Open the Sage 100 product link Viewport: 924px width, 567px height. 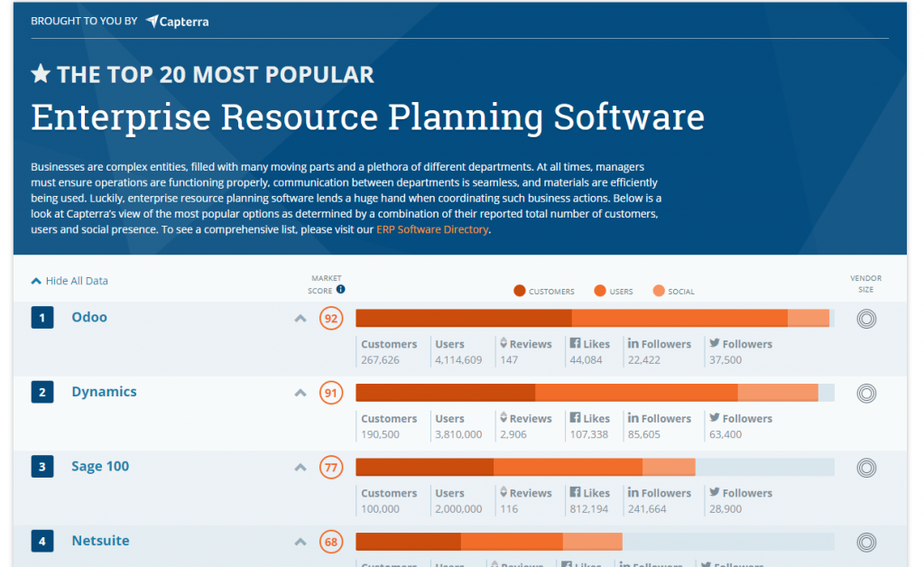100,466
